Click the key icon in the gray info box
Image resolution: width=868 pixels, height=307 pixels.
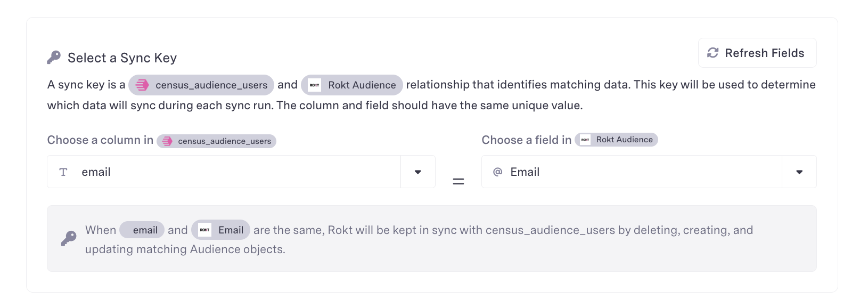(x=69, y=238)
